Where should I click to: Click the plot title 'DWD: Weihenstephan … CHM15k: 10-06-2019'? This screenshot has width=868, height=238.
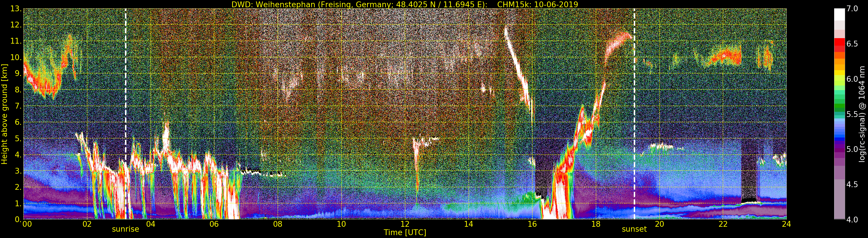click(x=405, y=4)
